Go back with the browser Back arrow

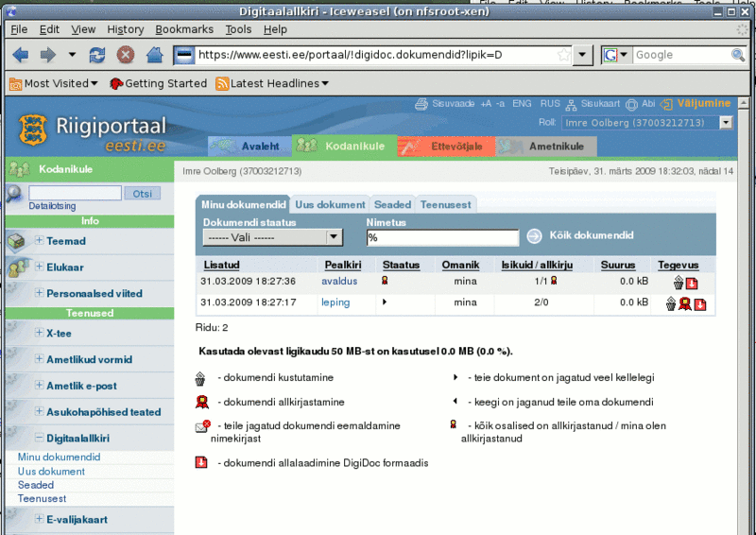(x=20, y=55)
